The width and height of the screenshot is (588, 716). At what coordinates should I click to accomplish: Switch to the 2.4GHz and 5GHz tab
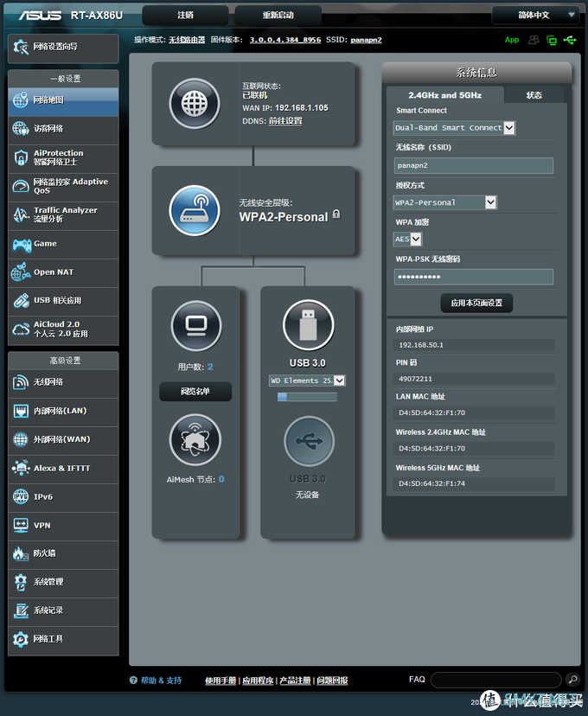pos(445,95)
